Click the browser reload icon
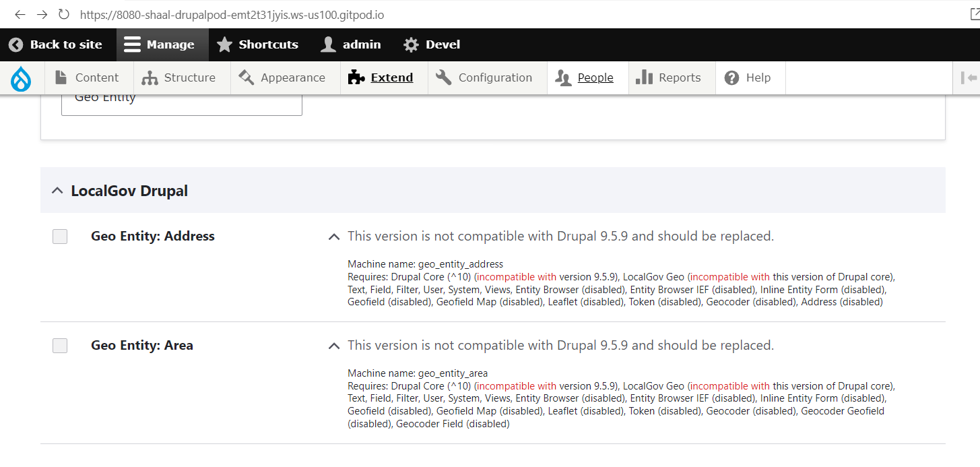Screen dimensions: 980x467 click(x=64, y=14)
